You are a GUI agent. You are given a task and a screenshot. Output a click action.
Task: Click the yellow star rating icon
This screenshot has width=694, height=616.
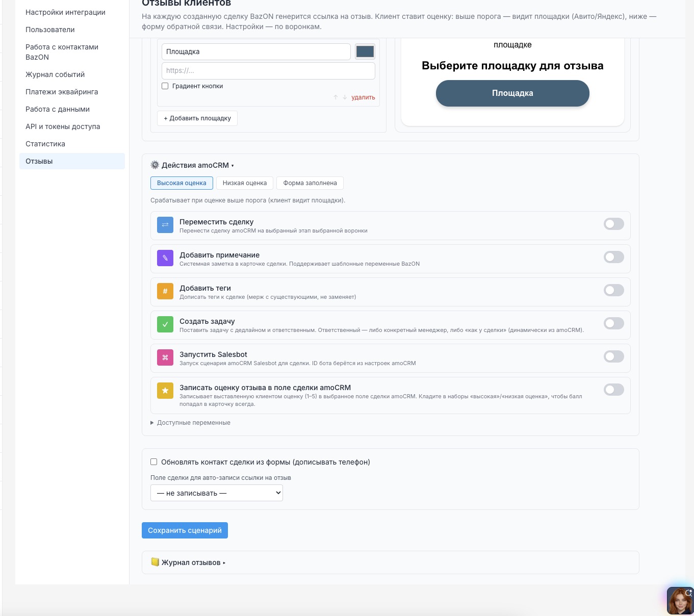[x=165, y=391]
